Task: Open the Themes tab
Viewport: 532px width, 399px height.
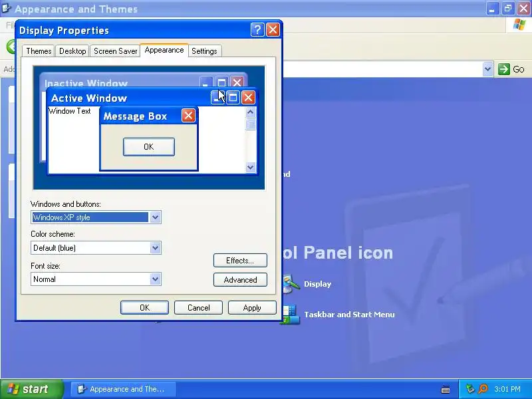Action: click(39, 51)
